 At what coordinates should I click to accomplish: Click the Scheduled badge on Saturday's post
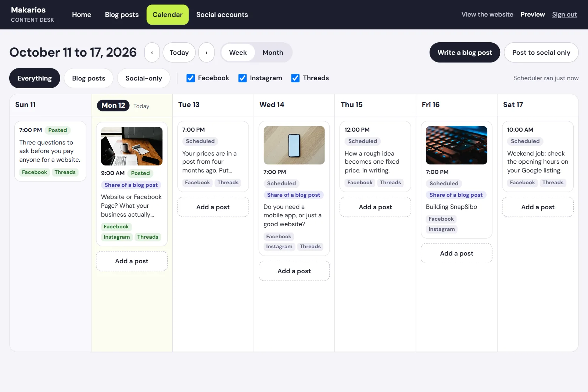click(525, 141)
